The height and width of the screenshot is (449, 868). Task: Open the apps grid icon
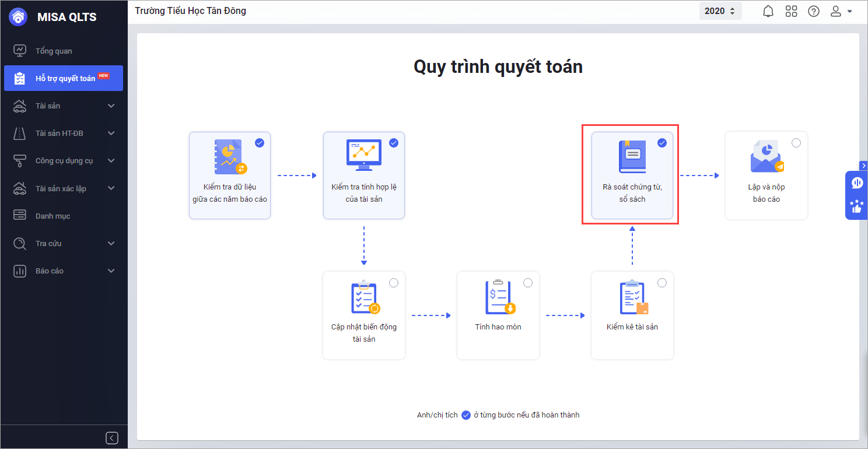tap(792, 11)
